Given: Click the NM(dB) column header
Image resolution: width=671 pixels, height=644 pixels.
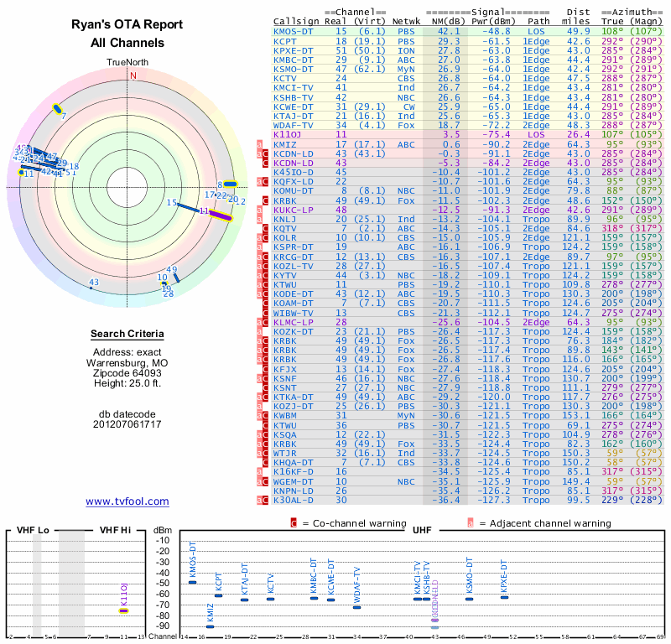Looking at the screenshot, I should pyautogui.click(x=447, y=22).
